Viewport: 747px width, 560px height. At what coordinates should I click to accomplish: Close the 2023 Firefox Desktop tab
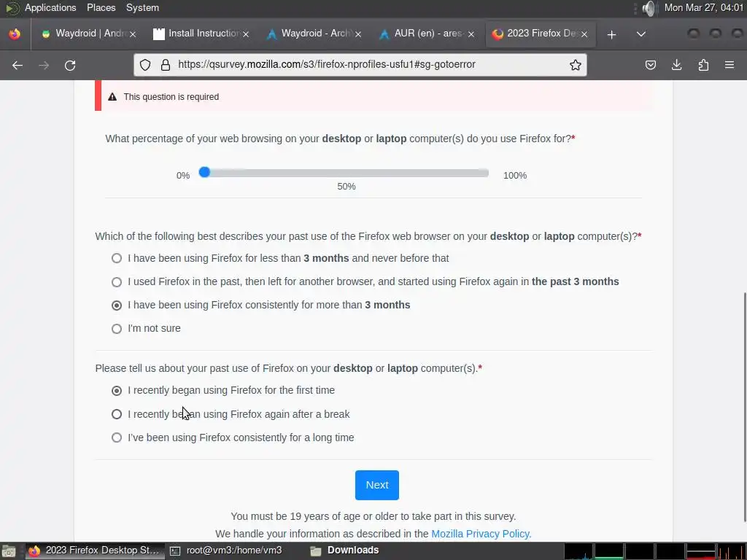(x=584, y=34)
